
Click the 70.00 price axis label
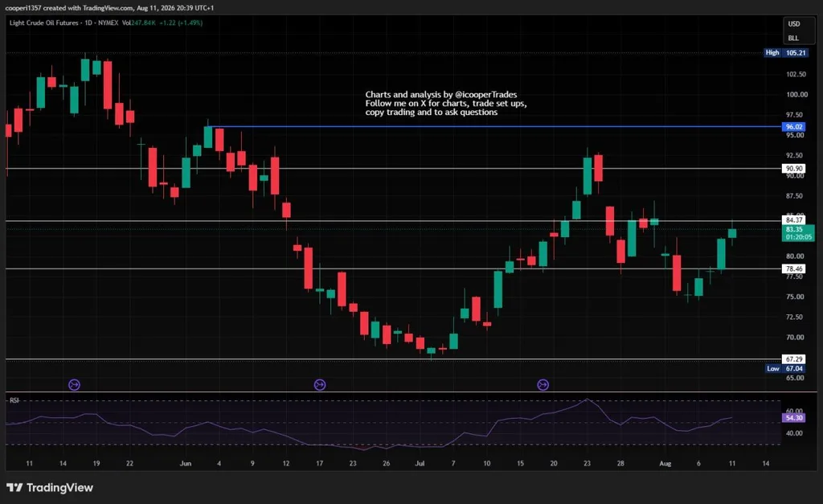click(796, 337)
